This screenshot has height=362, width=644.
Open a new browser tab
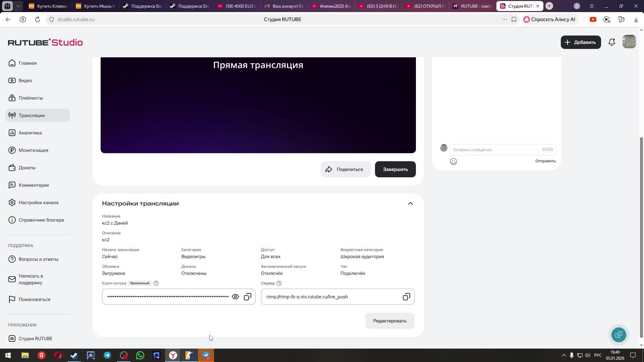[x=549, y=6]
